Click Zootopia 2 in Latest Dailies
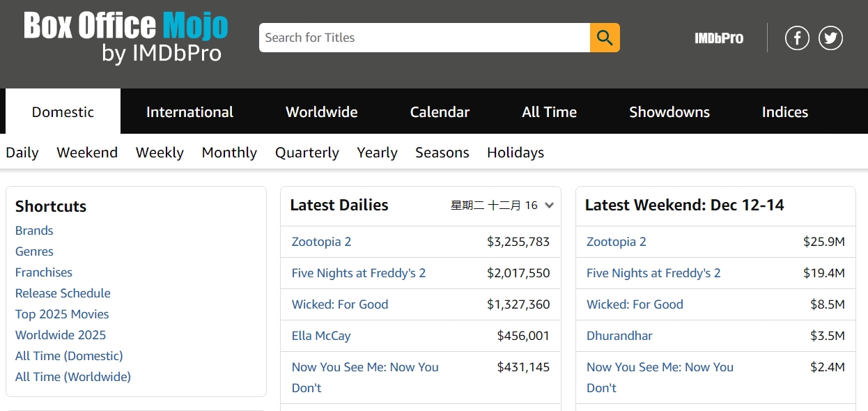This screenshot has height=411, width=868. coord(321,242)
